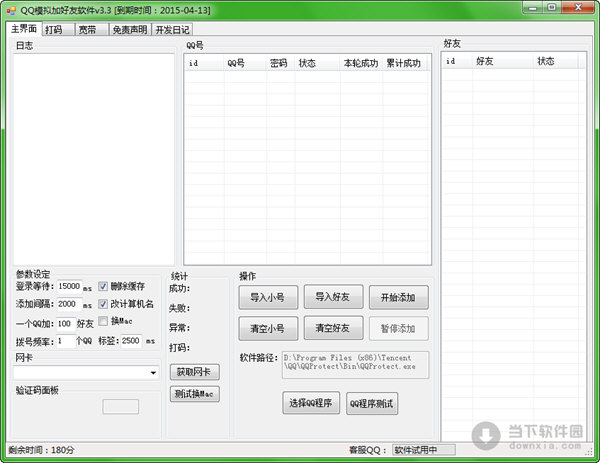Image resolution: width=600 pixels, height=463 pixels.
Task: Maximize the window
Action: click(551, 7)
